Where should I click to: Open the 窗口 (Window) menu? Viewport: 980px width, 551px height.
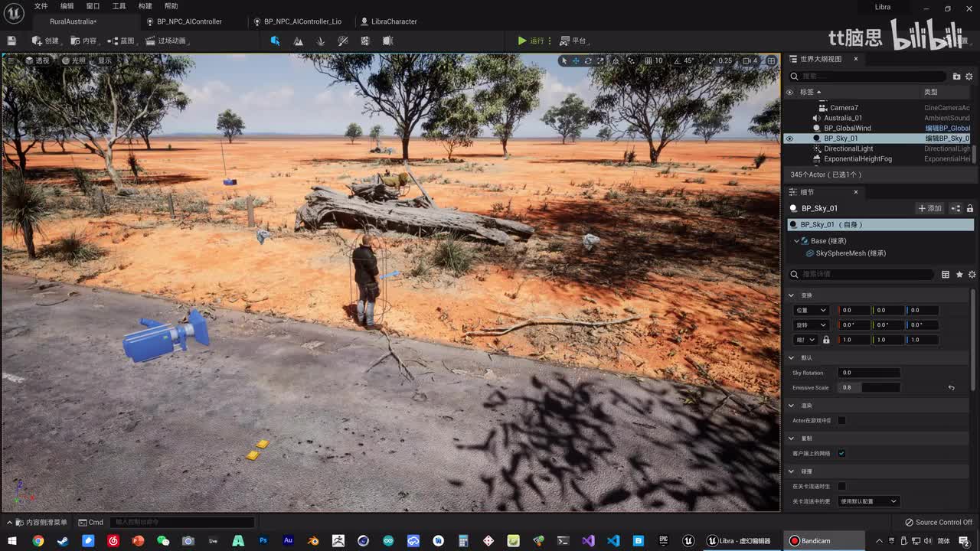(x=93, y=6)
